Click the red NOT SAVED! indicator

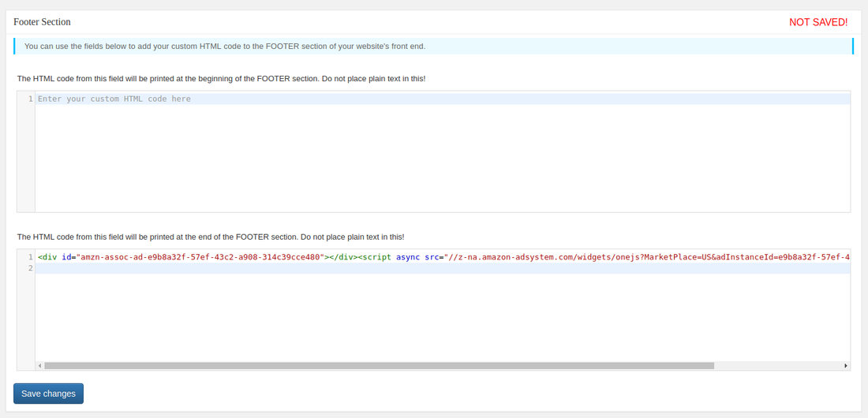pos(818,23)
